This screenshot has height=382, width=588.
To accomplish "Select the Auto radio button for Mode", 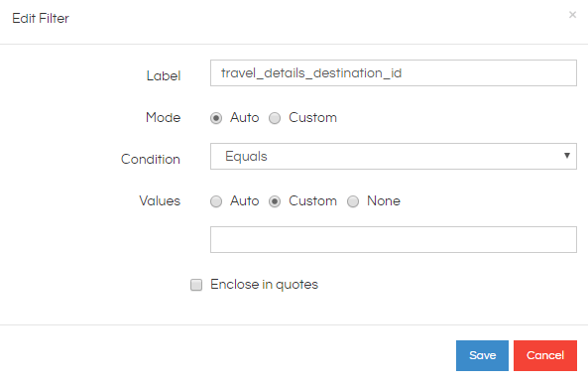I will (216, 118).
